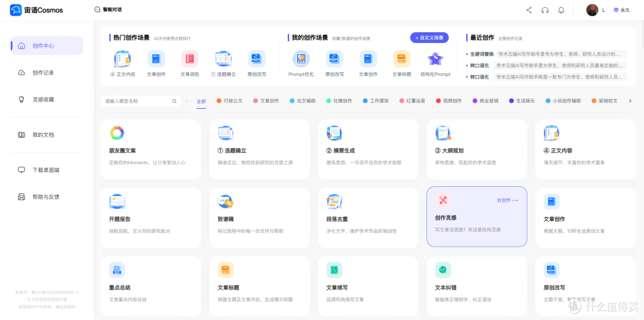Click the 请输入模型名称 search field
644x320 pixels.
coord(136,101)
